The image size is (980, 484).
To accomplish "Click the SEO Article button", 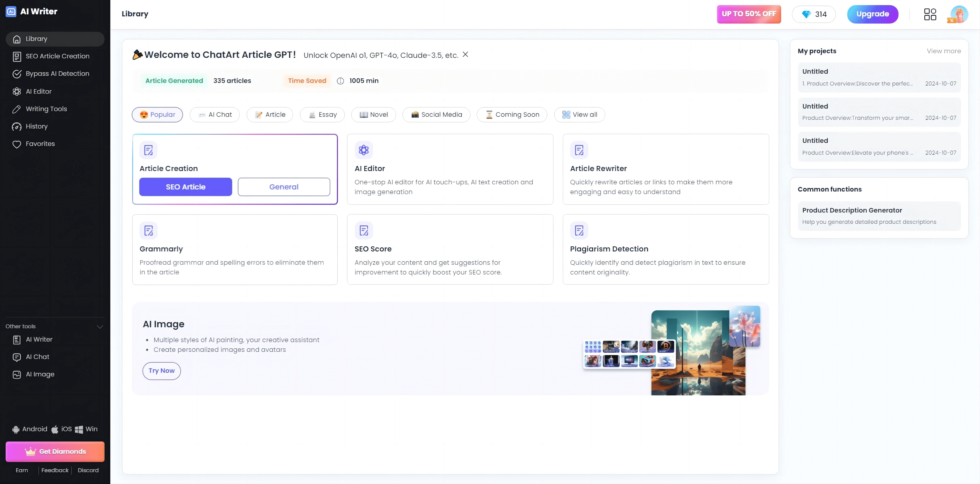I will 186,187.
